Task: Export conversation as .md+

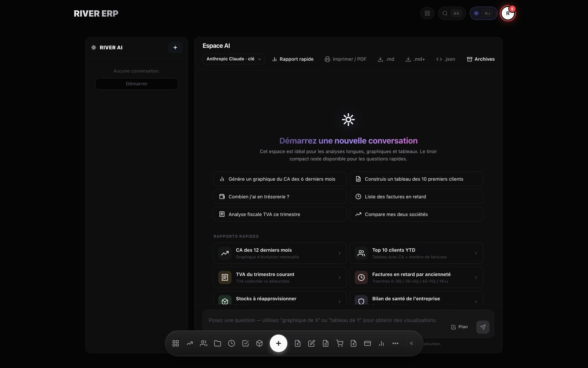Action: click(x=415, y=59)
